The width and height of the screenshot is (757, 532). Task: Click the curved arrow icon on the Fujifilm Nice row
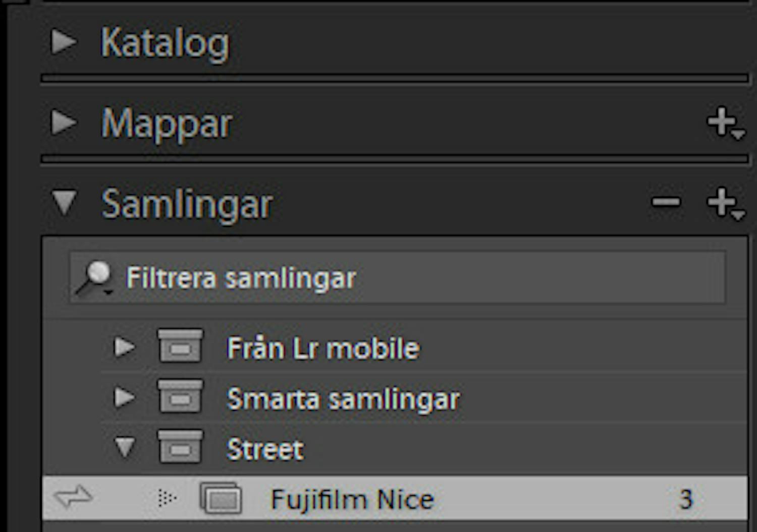[73, 499]
